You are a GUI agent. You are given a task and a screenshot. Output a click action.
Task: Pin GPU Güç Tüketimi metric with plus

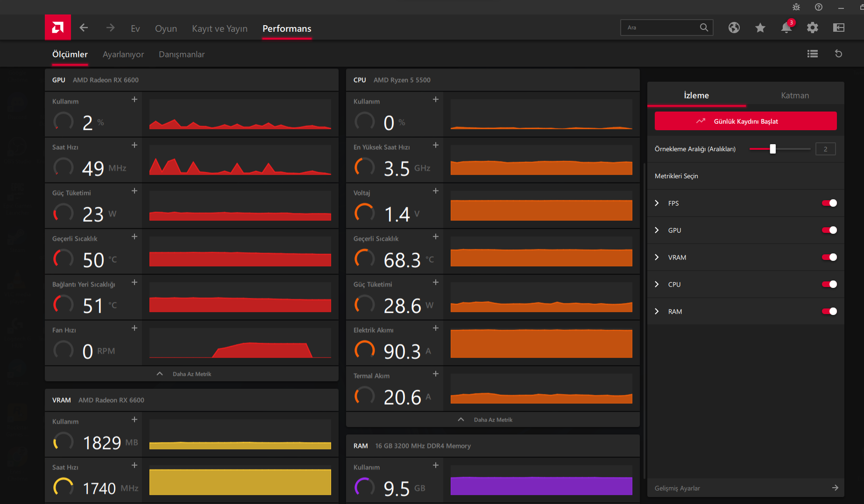click(x=135, y=191)
